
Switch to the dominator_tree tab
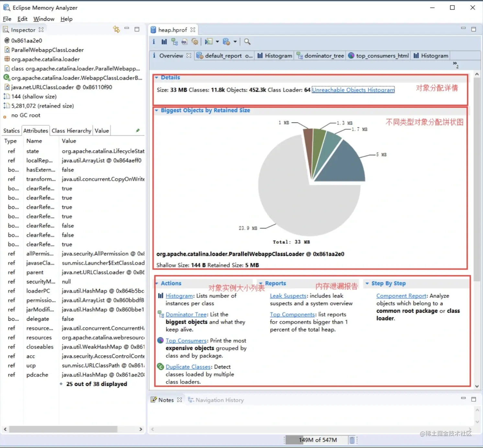320,55
